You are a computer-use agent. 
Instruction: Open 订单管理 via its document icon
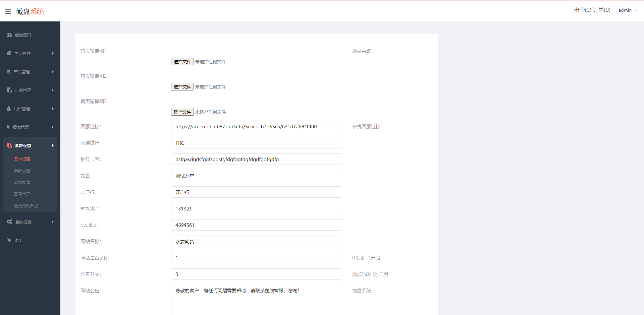tap(8, 90)
